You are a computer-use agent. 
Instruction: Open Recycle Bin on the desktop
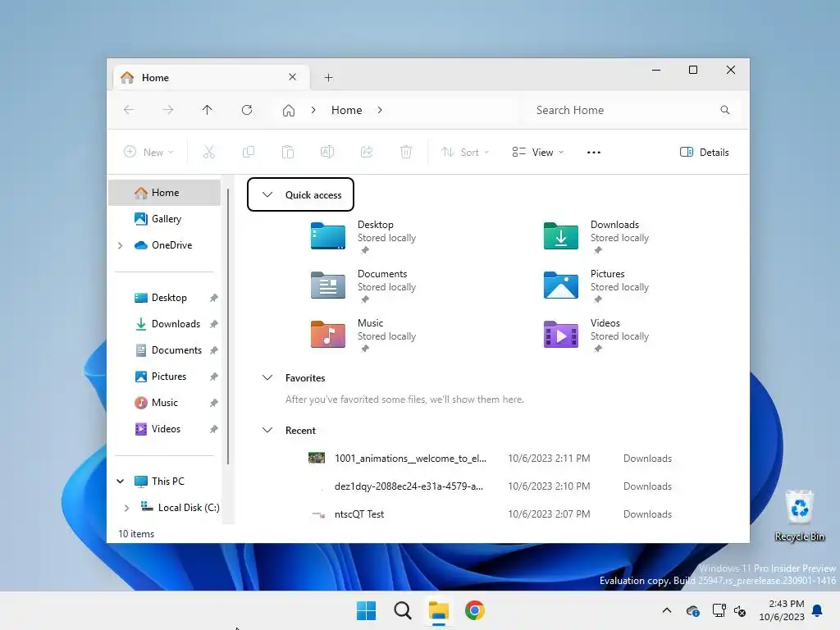(x=799, y=515)
